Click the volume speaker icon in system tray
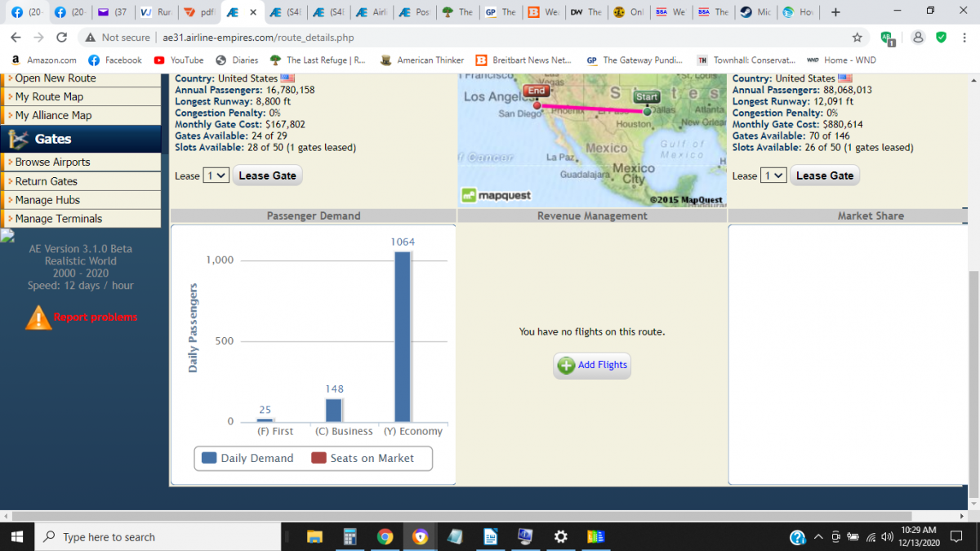 click(x=888, y=537)
